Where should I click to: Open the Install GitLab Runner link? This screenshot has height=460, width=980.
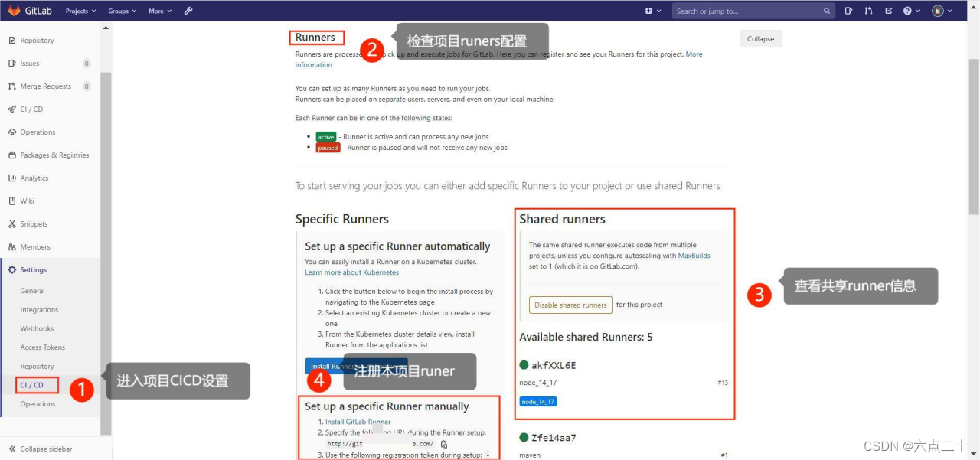click(358, 422)
